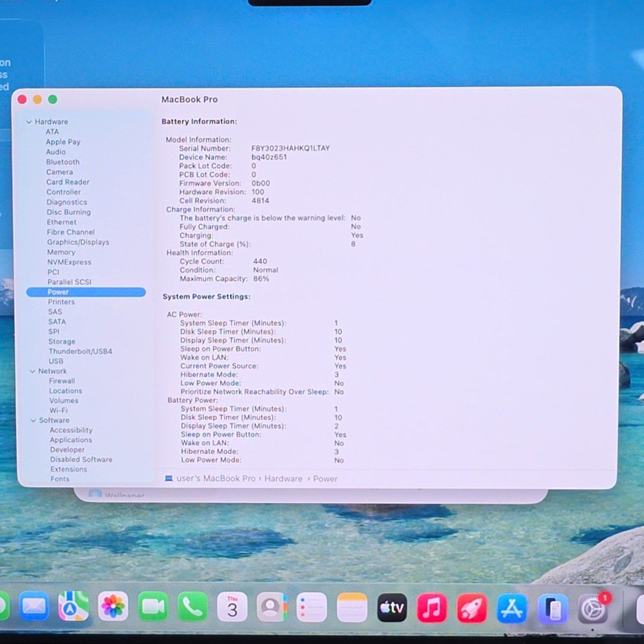Select Locations under Network
644x644 pixels.
66,391
